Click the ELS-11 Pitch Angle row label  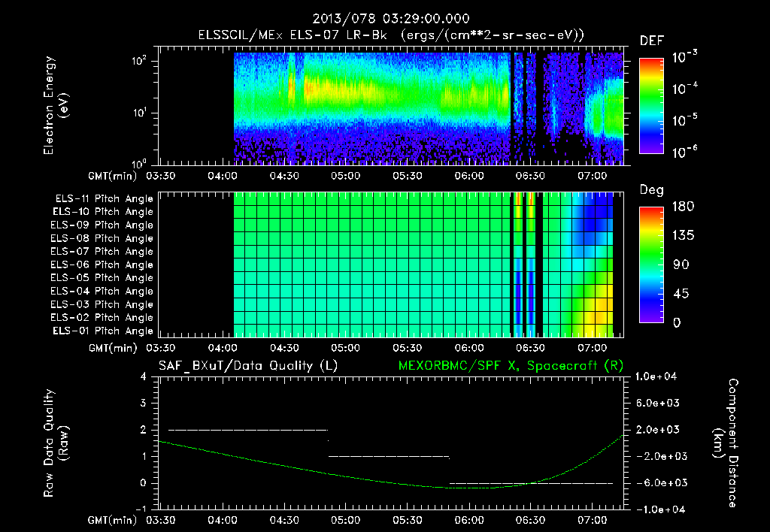pyautogui.click(x=104, y=199)
